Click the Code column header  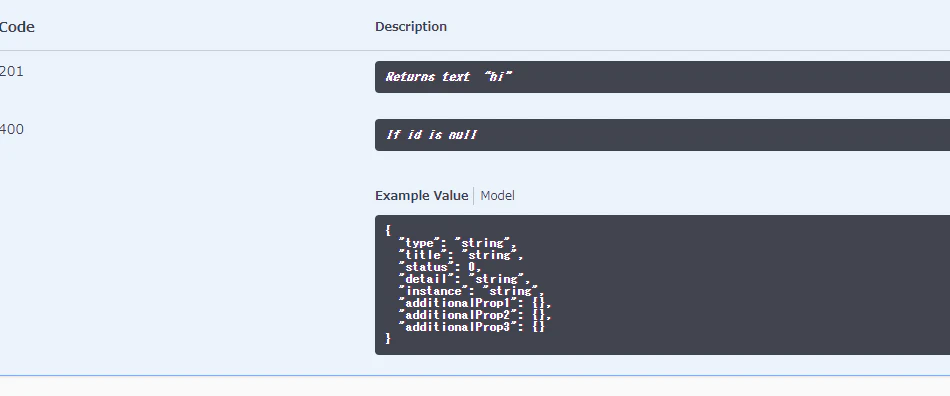click(17, 27)
